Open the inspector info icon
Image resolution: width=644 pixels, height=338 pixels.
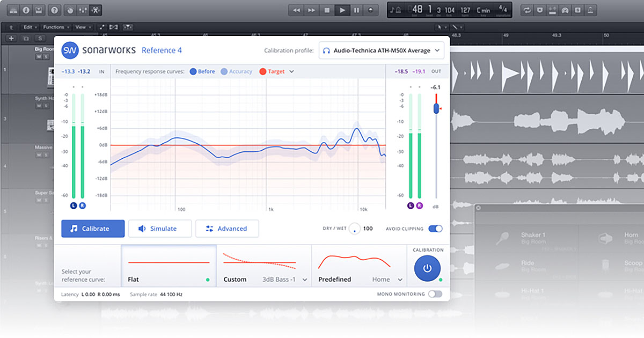(x=26, y=10)
